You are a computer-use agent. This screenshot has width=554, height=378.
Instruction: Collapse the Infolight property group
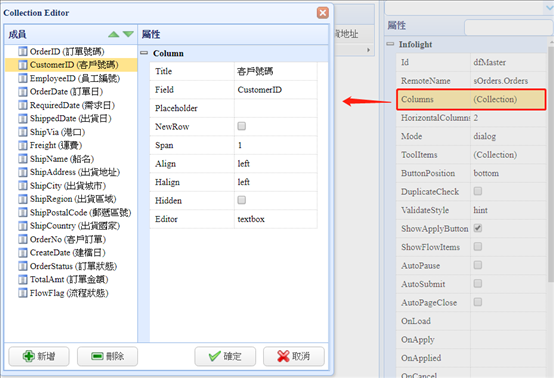[x=390, y=44]
